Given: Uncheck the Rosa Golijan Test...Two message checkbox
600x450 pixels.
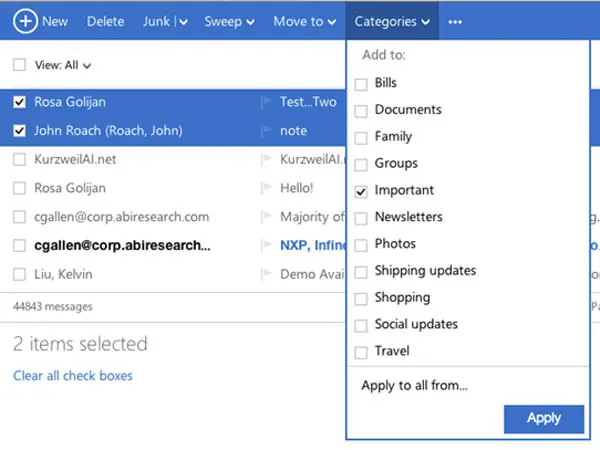Looking at the screenshot, I should pos(19,102).
